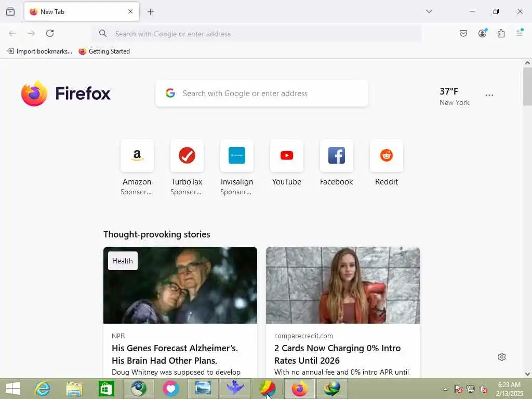Expand the list all tabs chevron
Screen dimensions: 532x399
[x=429, y=11]
